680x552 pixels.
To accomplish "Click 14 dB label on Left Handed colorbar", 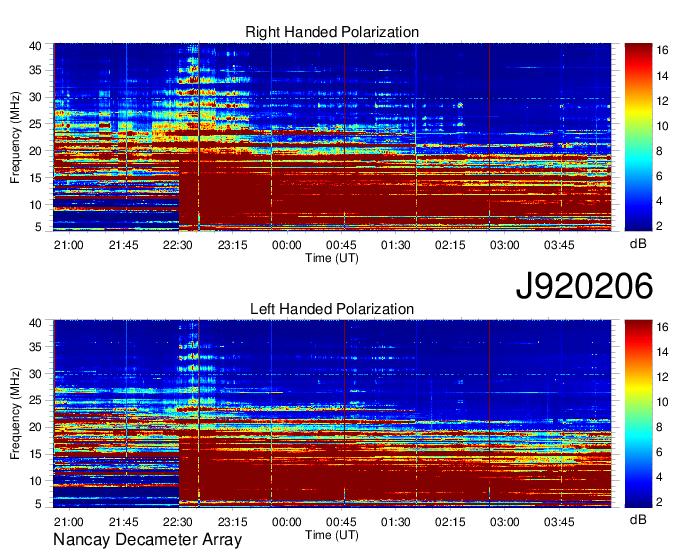I will [x=662, y=352].
